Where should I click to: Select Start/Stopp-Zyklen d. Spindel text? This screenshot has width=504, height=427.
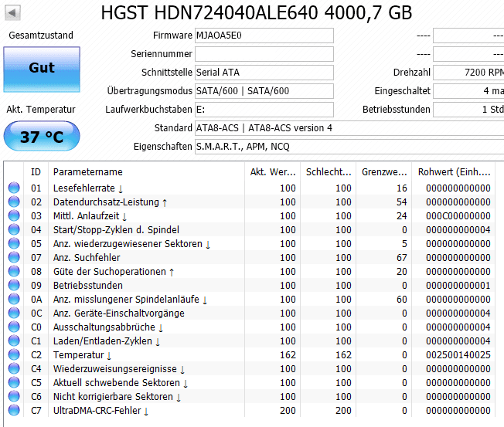point(116,230)
